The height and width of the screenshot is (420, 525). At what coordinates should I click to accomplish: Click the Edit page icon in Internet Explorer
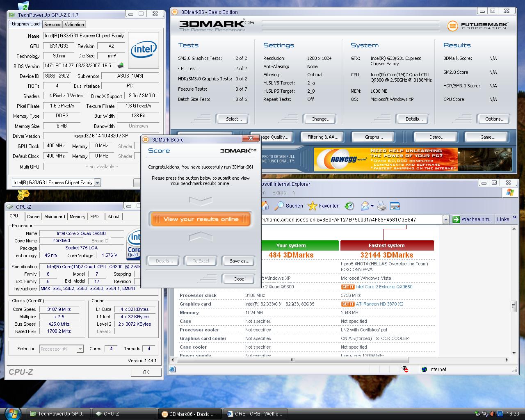tap(395, 206)
